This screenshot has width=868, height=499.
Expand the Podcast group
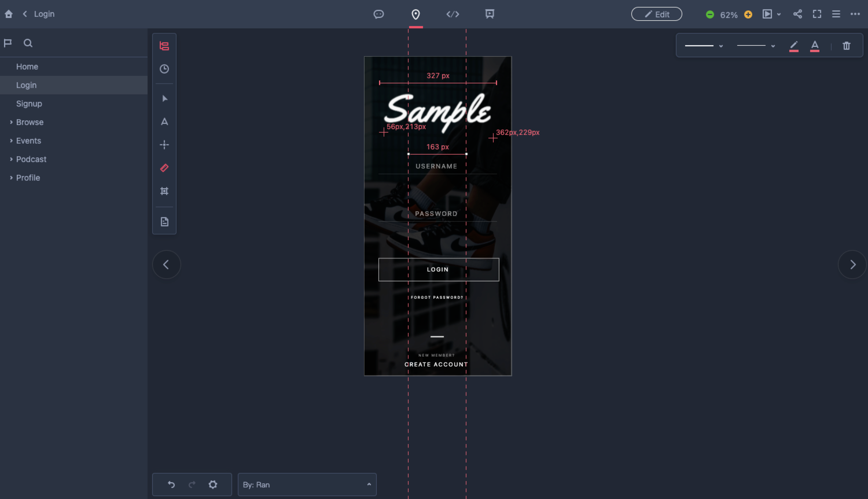[11, 159]
